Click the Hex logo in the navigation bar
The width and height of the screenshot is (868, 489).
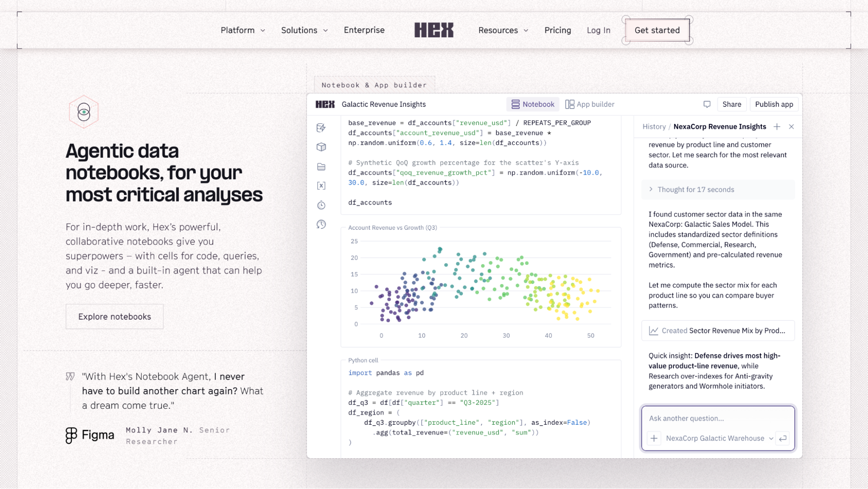tap(434, 30)
